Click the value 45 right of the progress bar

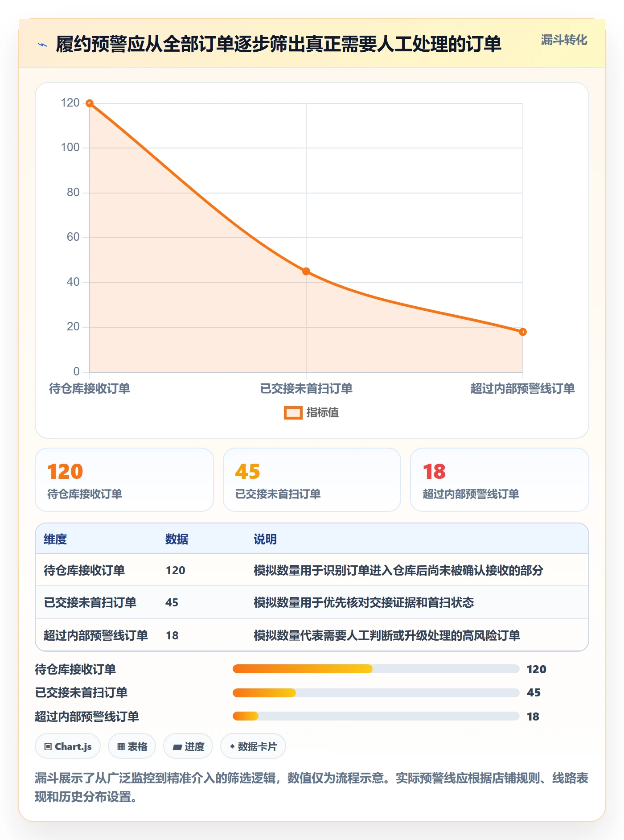(x=534, y=693)
